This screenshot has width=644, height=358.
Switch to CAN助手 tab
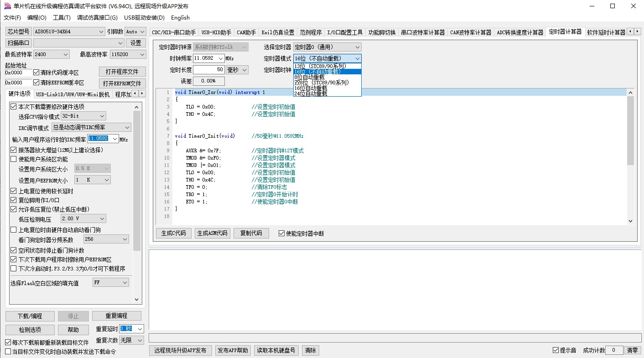pos(246,32)
